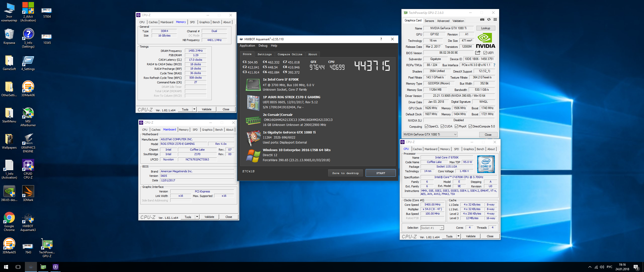
Task: Launch Google Chrome from desktop
Action: coord(9,221)
